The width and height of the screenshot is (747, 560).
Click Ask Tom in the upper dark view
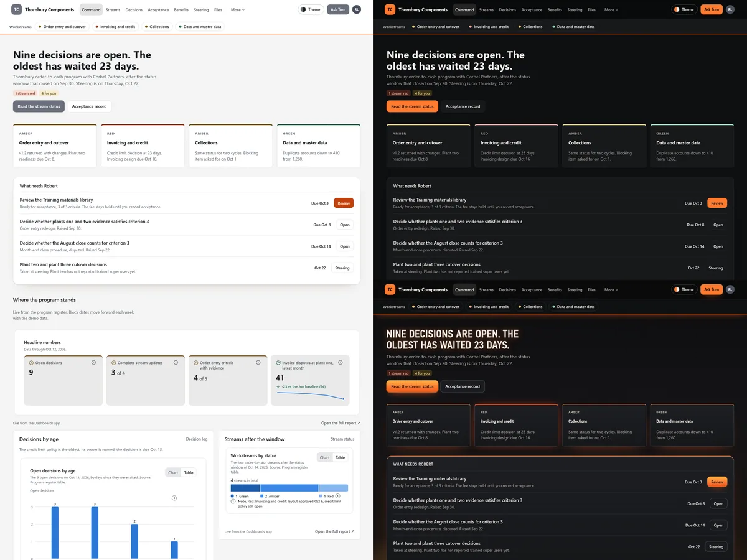point(712,9)
